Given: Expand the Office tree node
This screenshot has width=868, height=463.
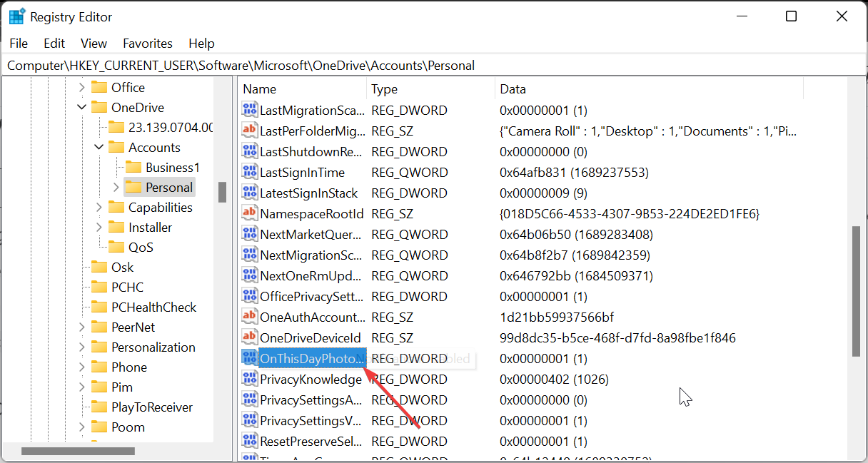Looking at the screenshot, I should tap(81, 88).
